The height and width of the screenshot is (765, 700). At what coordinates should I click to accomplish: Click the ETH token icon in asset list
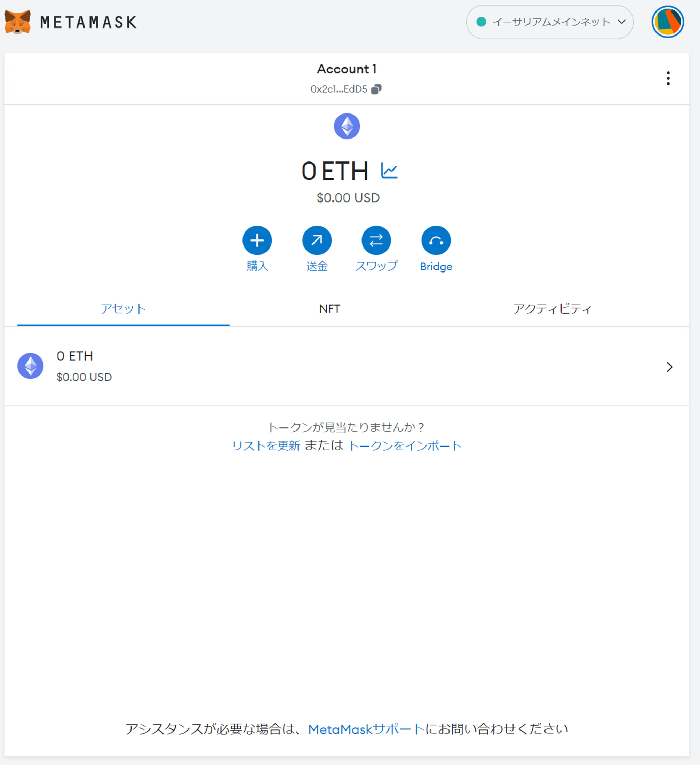coord(30,366)
